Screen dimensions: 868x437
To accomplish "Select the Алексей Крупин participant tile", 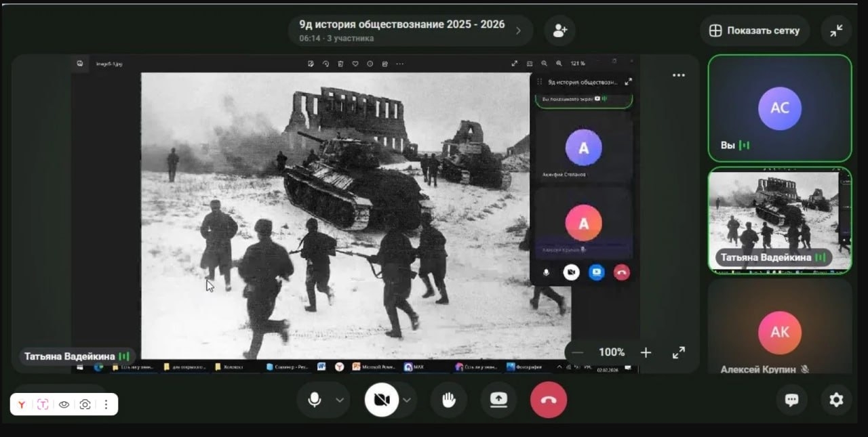I will click(x=779, y=329).
